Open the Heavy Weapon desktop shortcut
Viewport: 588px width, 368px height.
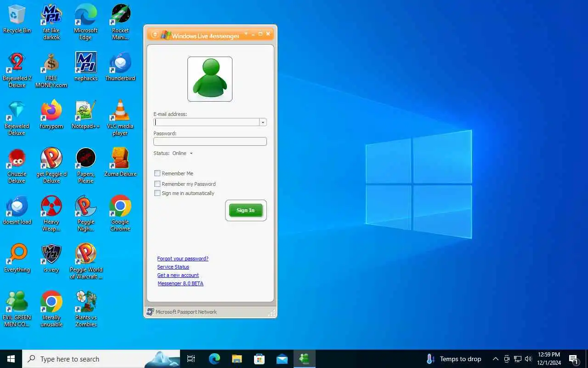[51, 213]
